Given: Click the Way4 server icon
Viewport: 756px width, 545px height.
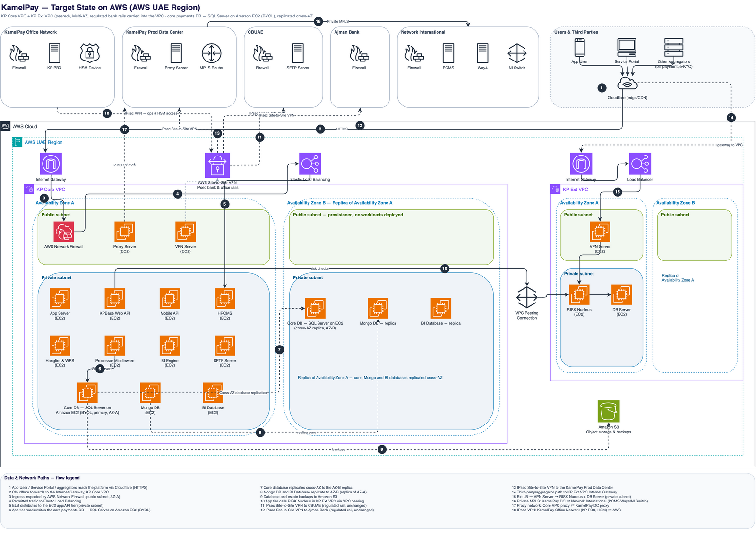Looking at the screenshot, I should 482,53.
